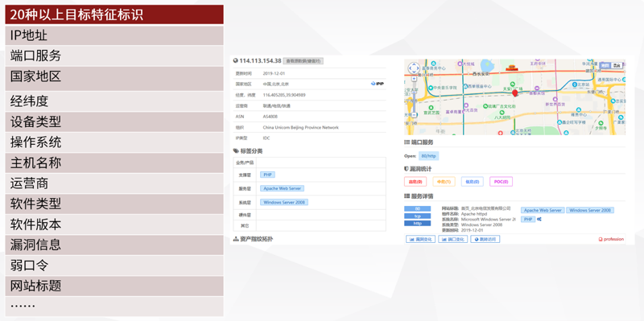Viewport: 644px width, 321px height.
Task: Click the port change chart button
Action: point(452,239)
